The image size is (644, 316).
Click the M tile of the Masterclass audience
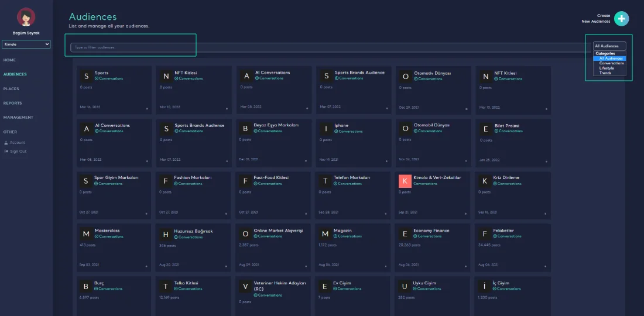coord(86,233)
